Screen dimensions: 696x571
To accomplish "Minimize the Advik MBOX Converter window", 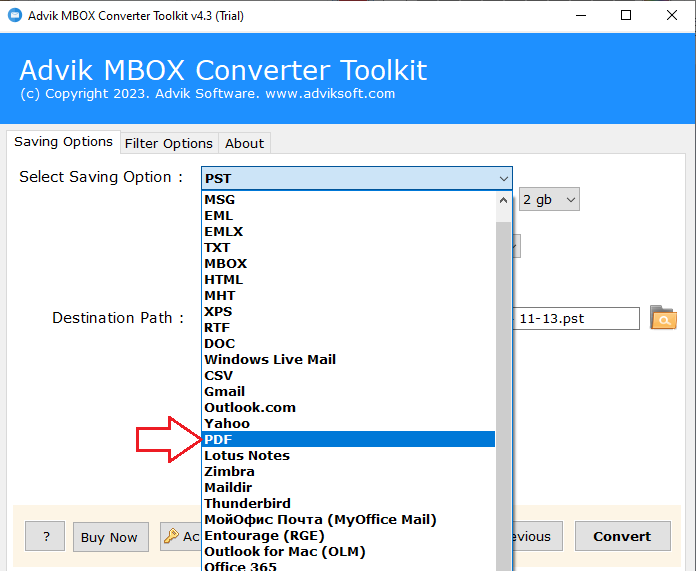I will point(581,16).
